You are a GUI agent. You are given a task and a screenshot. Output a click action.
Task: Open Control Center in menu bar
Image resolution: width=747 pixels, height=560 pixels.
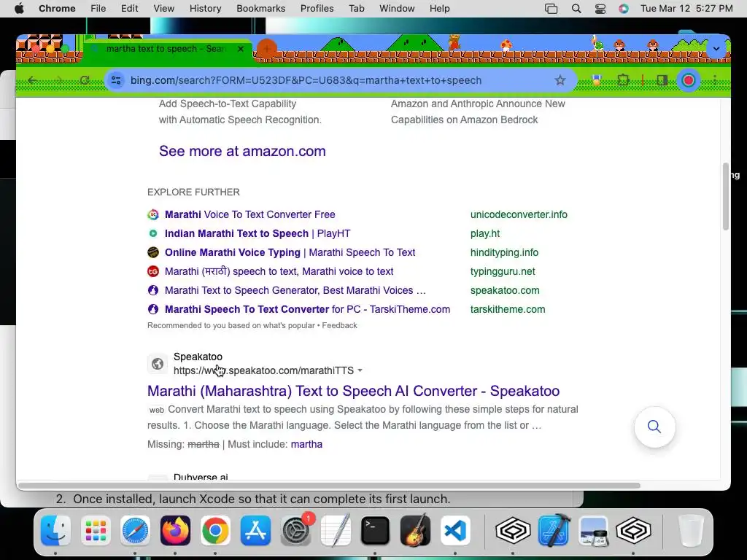(x=600, y=9)
